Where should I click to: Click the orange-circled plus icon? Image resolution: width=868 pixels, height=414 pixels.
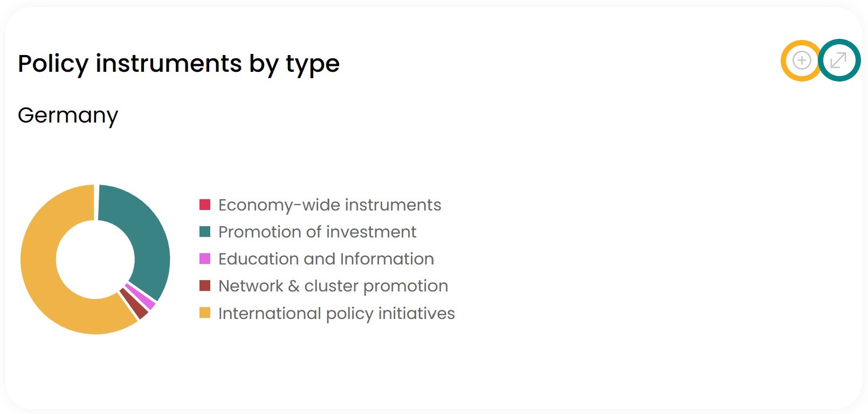click(802, 60)
